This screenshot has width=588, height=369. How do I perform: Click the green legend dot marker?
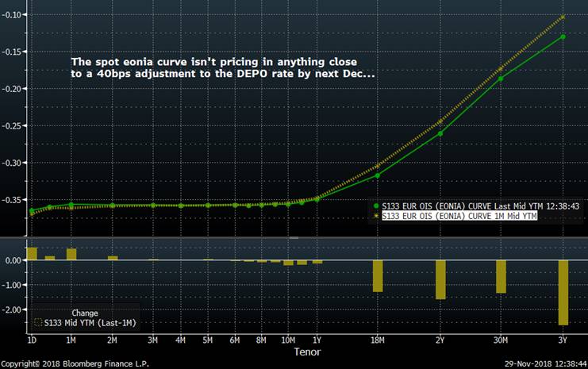[x=376, y=206]
